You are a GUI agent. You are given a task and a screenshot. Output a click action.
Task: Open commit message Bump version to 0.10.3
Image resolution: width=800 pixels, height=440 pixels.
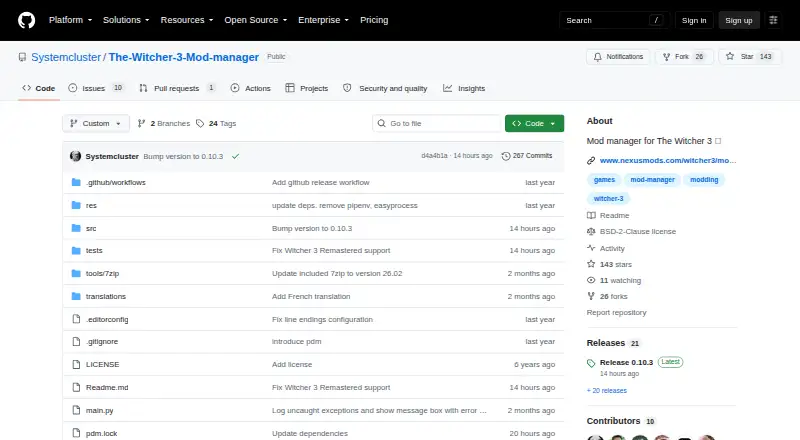[183, 156]
